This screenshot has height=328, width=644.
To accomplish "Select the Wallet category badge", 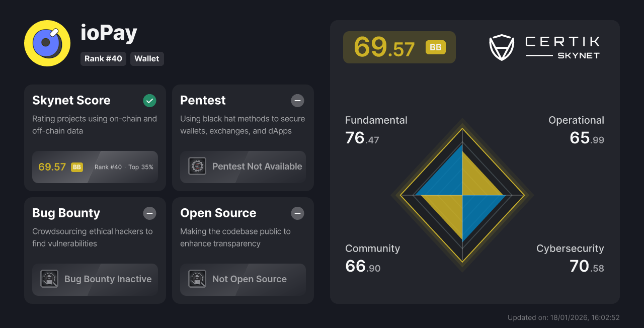I will [147, 59].
